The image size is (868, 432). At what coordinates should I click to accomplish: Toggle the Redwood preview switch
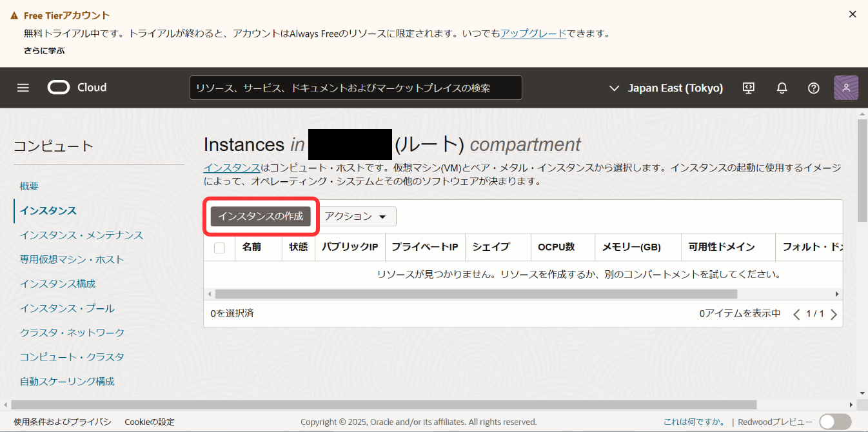(835, 422)
